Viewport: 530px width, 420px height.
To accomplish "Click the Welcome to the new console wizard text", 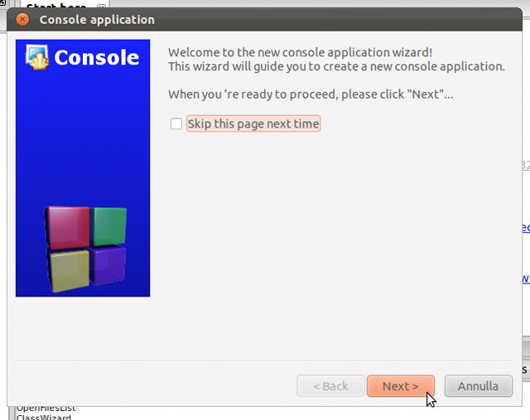I will [x=300, y=52].
